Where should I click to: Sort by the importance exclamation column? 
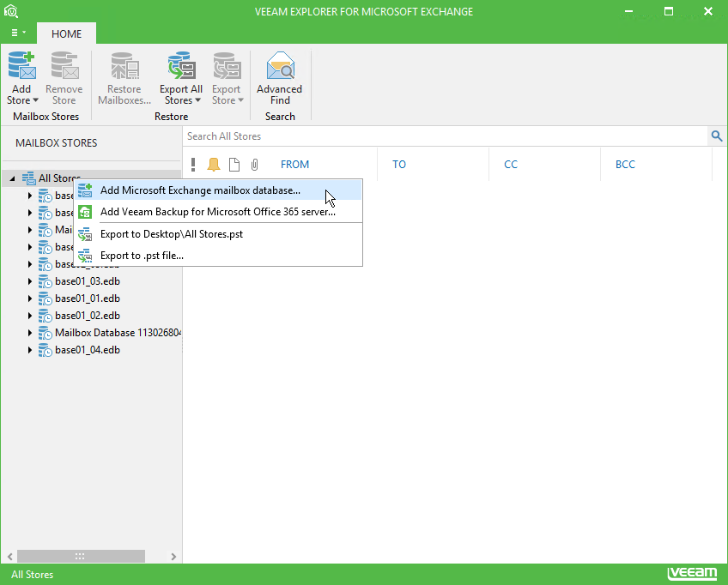pos(193,164)
